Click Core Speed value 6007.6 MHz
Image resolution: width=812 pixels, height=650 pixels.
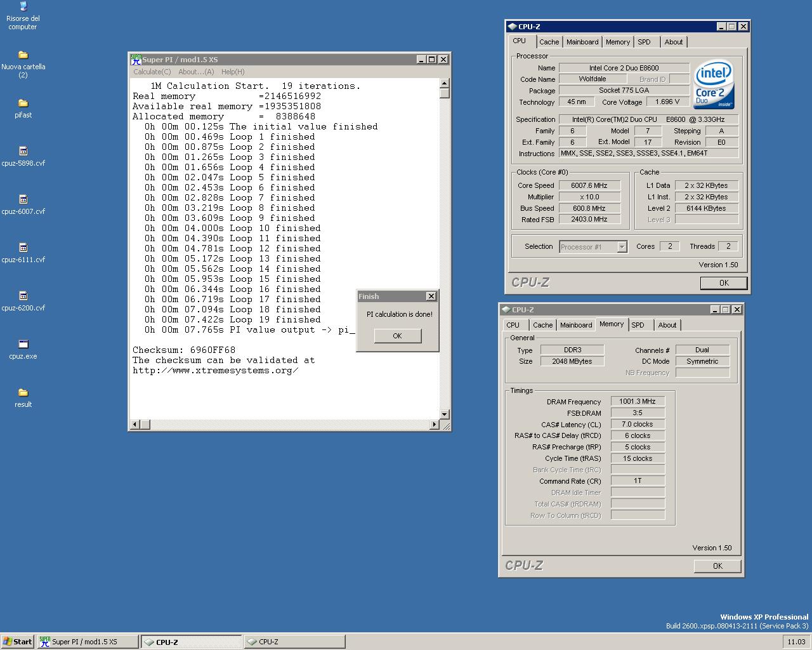coord(589,185)
